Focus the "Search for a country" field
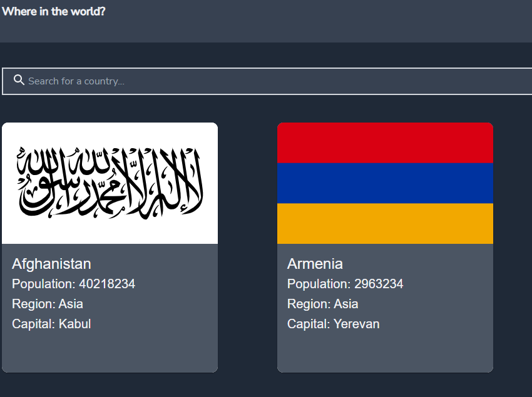The width and height of the screenshot is (532, 397). (x=250, y=81)
